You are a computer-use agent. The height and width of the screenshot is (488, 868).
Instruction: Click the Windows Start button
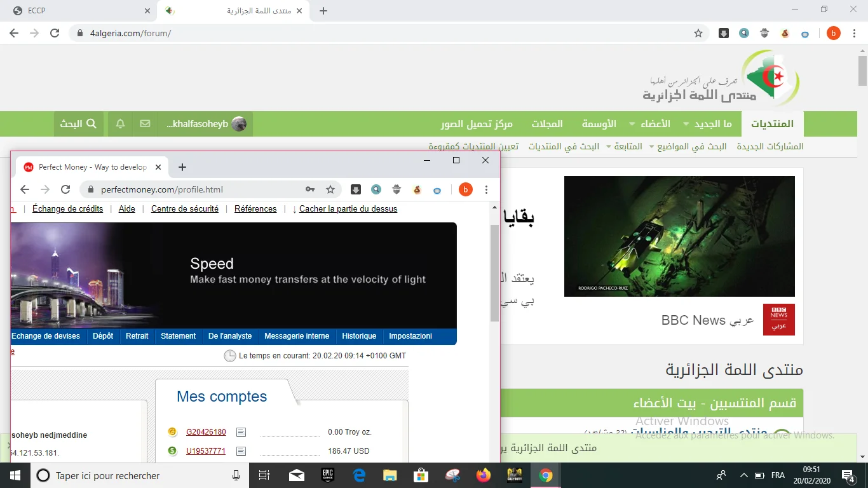[15, 475]
